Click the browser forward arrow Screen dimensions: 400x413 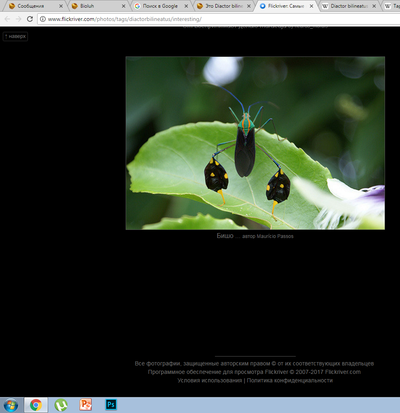click(x=18, y=19)
